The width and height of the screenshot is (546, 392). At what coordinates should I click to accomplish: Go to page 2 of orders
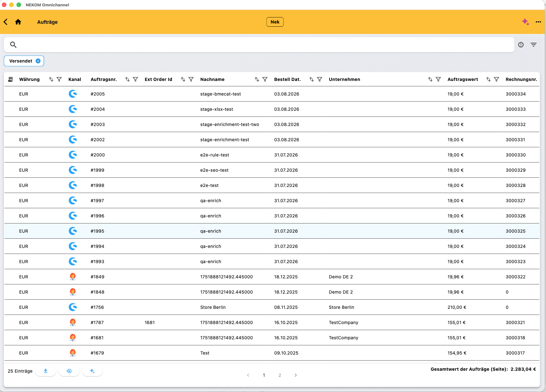280,375
